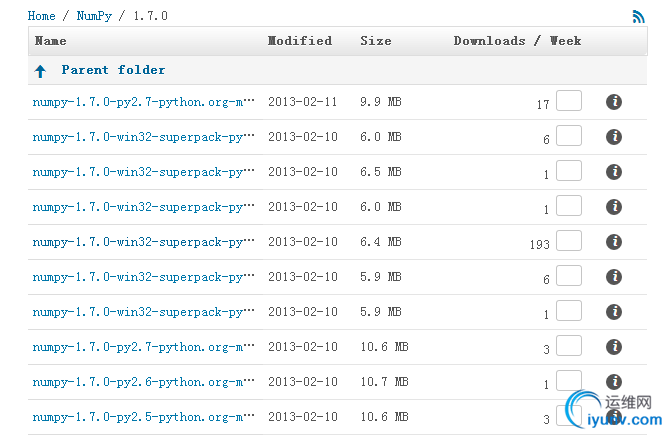
Task: Open NumPy breadcrumb link
Action: [x=94, y=16]
